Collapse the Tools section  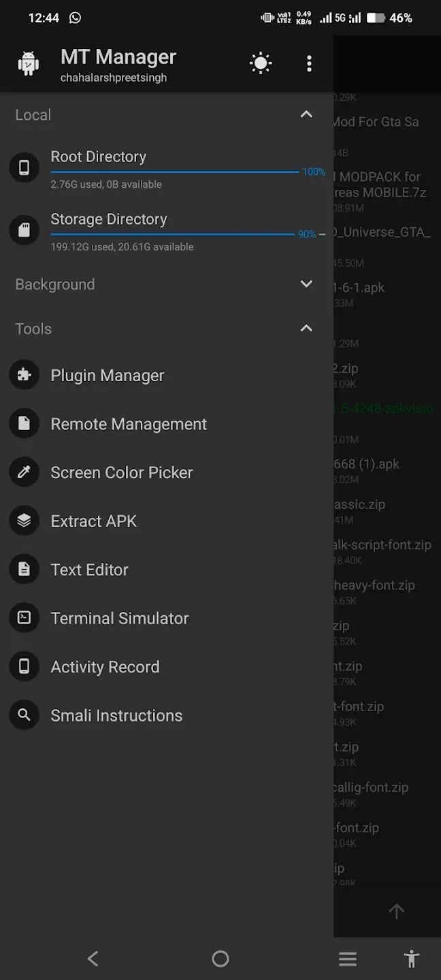coord(306,329)
